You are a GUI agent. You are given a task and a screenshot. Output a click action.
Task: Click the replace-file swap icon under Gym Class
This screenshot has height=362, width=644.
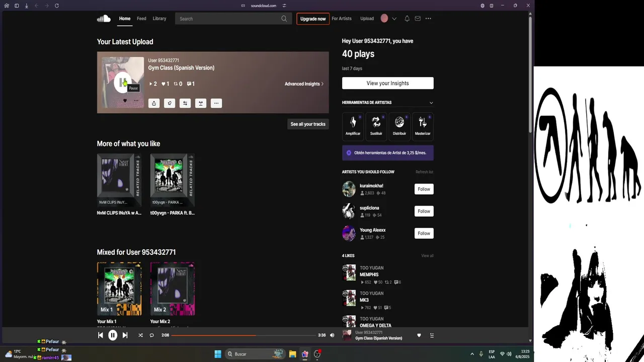pos(185,103)
